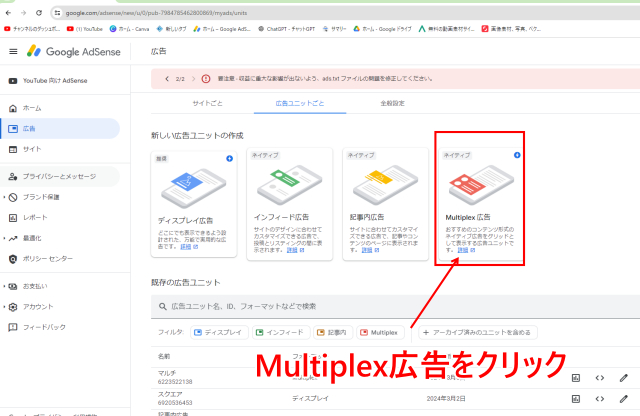Viewport: 640px width, 416px height.
Task: Open the 新しいタブ bookmark
Action: 171,29
